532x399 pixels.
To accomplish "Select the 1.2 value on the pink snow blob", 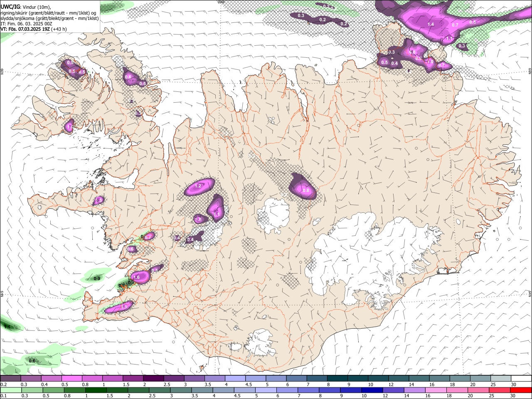I will 198,186.
